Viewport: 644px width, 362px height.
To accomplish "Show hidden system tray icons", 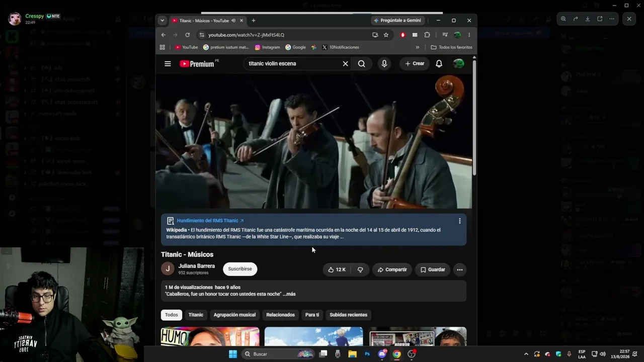I will click(526, 354).
